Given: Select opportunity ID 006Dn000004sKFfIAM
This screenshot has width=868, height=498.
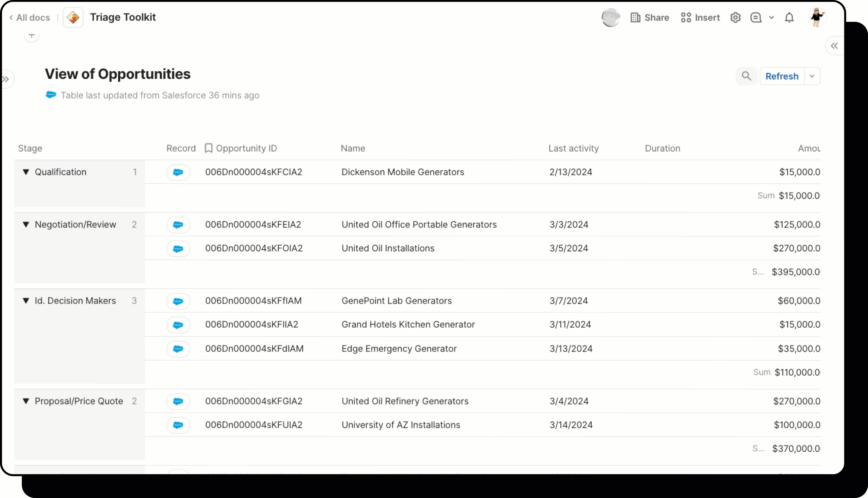Looking at the screenshot, I should tap(253, 301).
